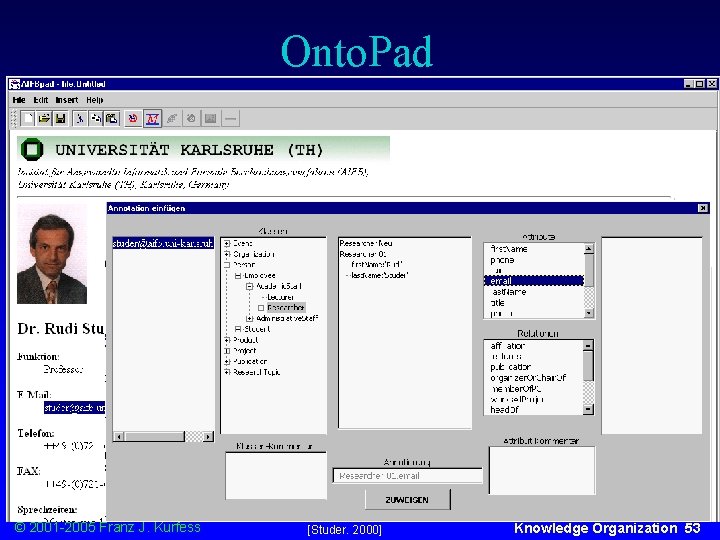Viewport: 720px width, 540px height.
Task: Select the studer@aifb email entry in the left list
Action: (163, 243)
